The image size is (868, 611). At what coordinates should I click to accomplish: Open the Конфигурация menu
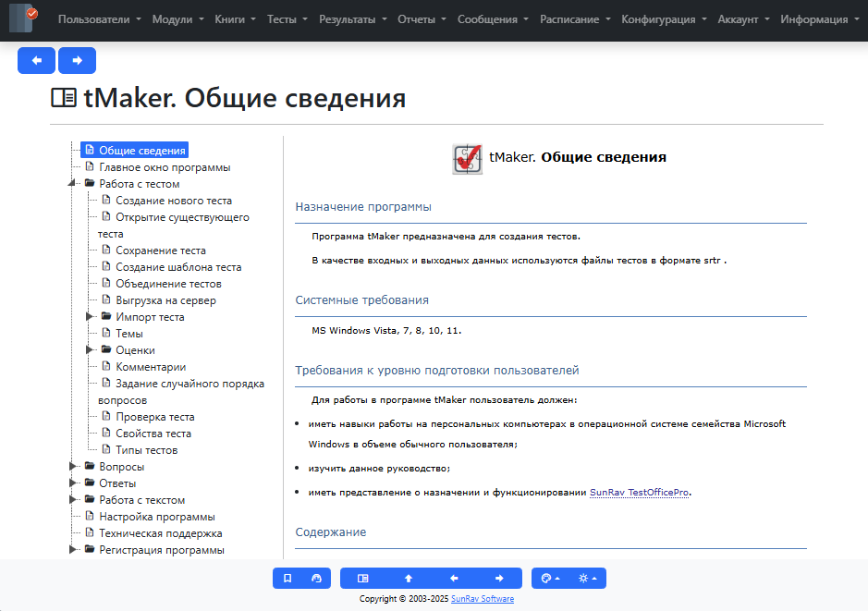coord(661,17)
